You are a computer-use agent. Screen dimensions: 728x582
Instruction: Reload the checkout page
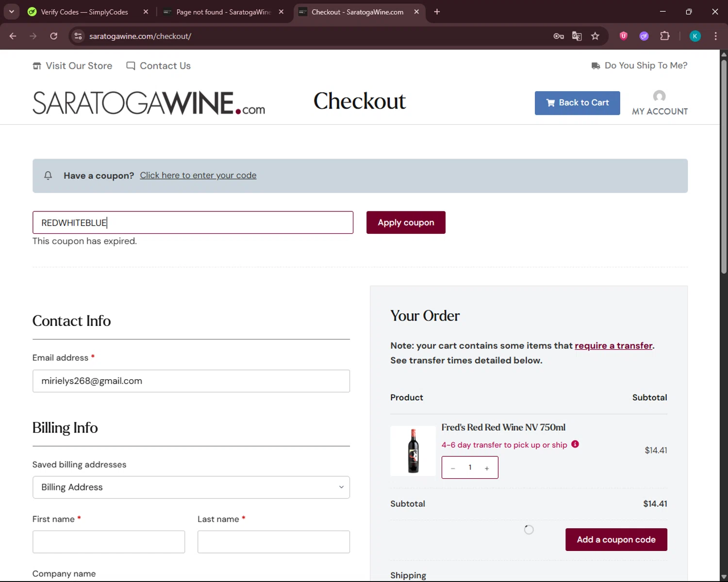point(53,36)
